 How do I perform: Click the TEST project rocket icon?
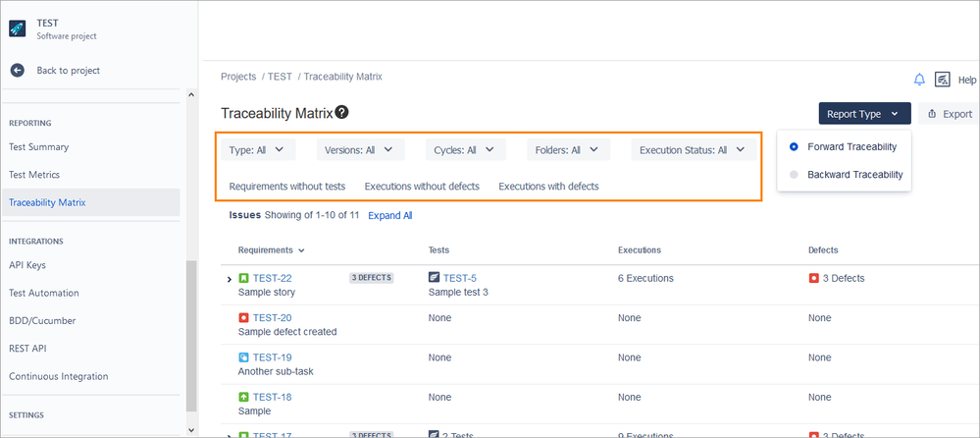tap(18, 28)
